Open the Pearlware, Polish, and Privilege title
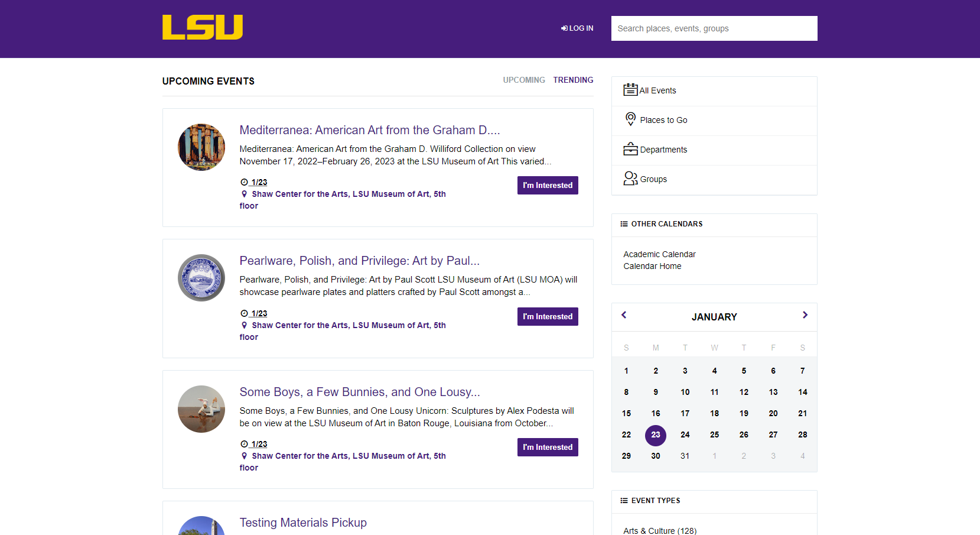This screenshot has height=535, width=980. (360, 261)
